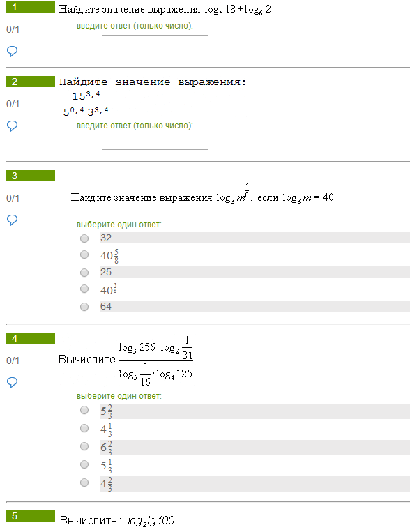Click the answer input field for question 1

click(x=155, y=43)
